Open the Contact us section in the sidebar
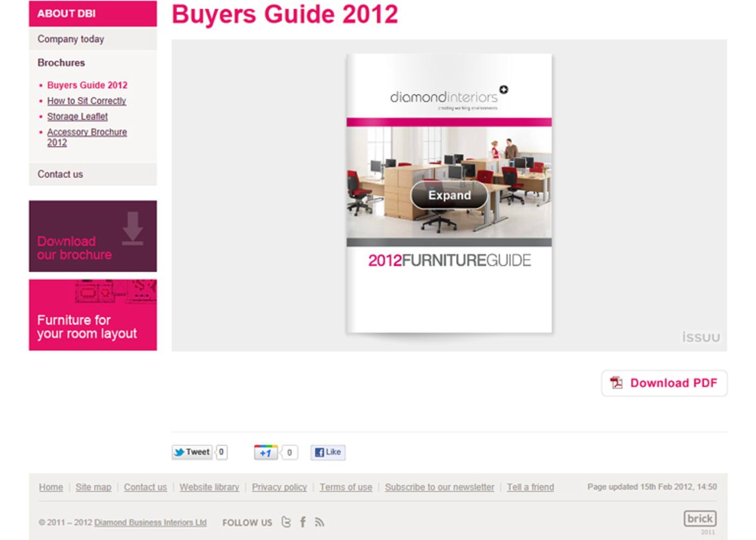This screenshot has width=756, height=540. [60, 174]
